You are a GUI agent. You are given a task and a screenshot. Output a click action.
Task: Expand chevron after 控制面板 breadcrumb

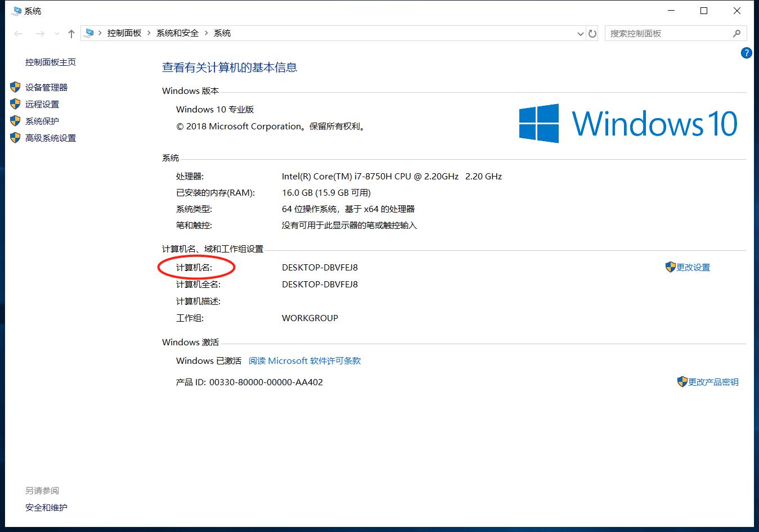coord(149,33)
